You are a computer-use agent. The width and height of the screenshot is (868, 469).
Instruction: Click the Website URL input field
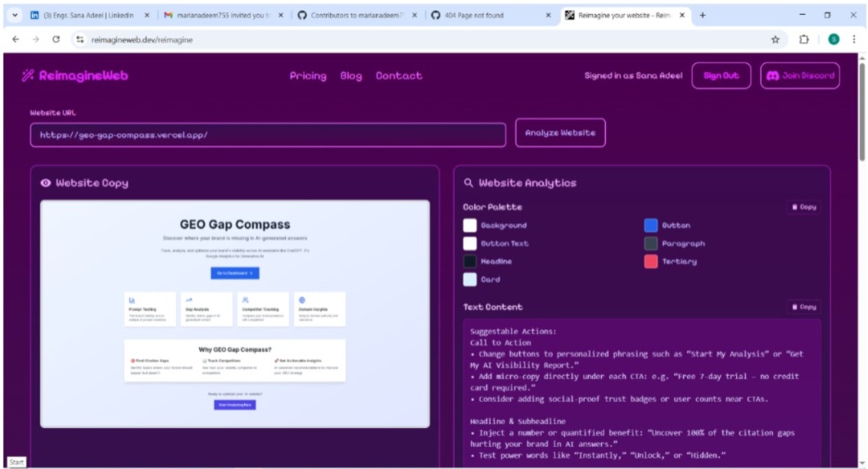pos(268,135)
